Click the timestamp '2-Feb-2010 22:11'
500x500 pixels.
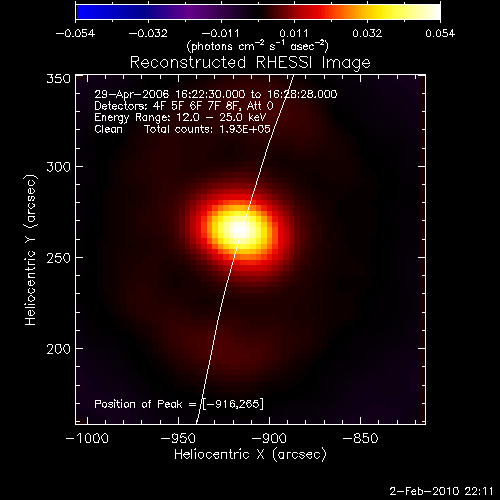pos(441,491)
